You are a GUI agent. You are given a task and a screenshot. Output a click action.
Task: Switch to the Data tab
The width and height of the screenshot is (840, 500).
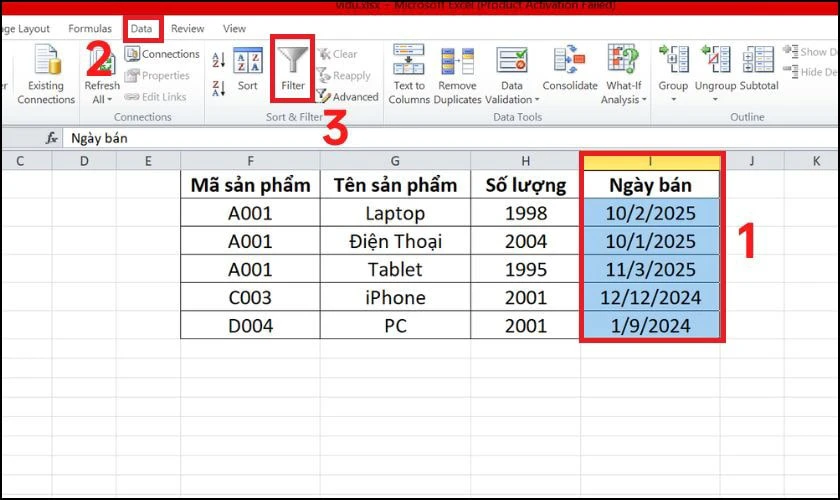(x=141, y=28)
